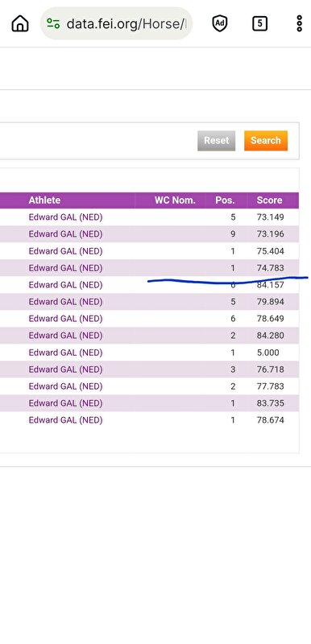The width and height of the screenshot is (311, 644).
Task: Select the 84.157 score cell
Action: click(x=271, y=285)
